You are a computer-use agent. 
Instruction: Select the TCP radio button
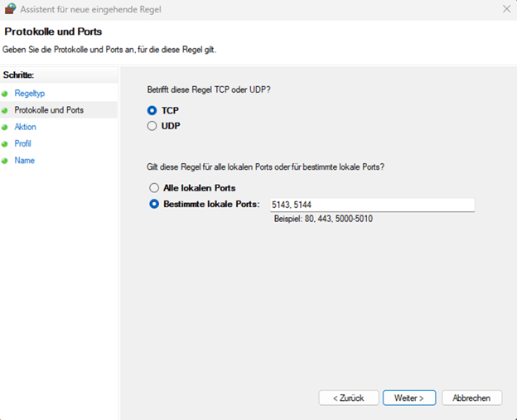(152, 110)
